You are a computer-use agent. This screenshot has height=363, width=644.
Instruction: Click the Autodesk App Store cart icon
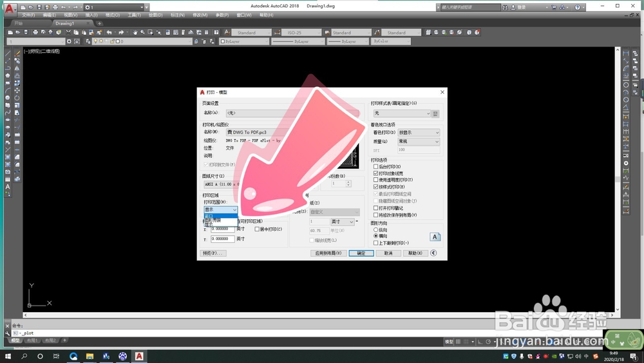[554, 7]
